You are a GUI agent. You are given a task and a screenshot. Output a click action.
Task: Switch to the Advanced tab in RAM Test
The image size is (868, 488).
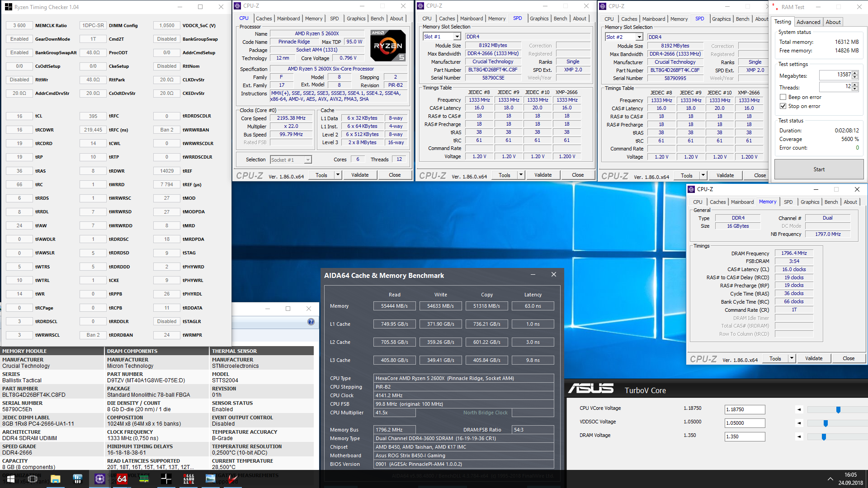(808, 22)
